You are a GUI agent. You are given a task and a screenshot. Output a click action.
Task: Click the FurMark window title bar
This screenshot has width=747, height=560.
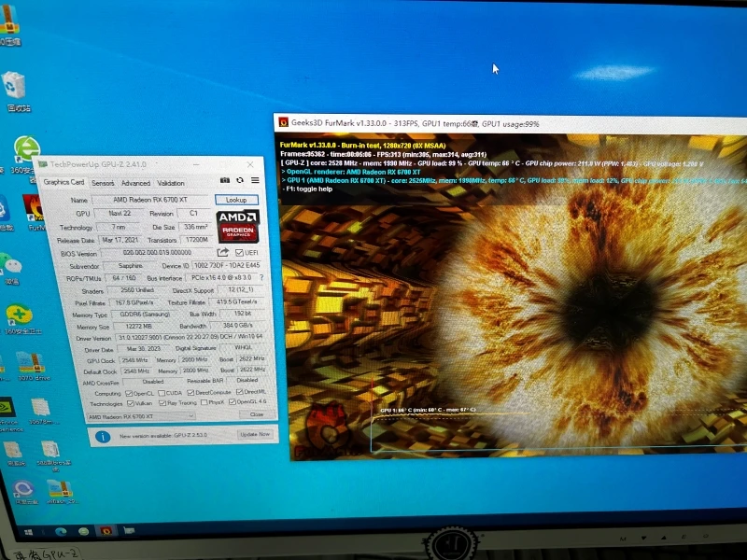[510, 123]
